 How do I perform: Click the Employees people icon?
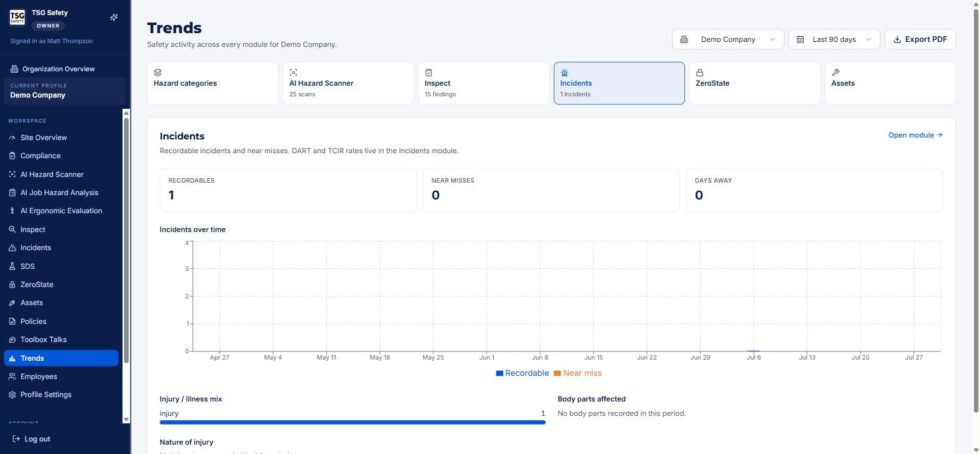click(12, 376)
